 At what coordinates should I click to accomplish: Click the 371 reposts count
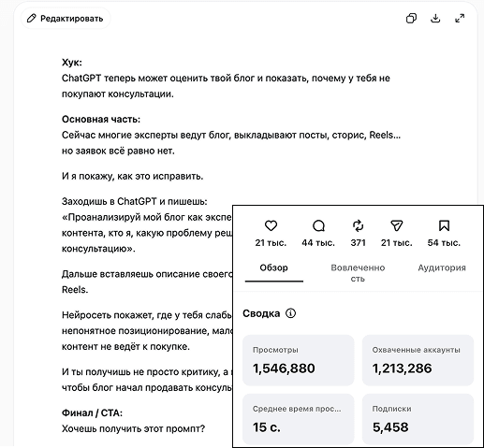coord(358,243)
